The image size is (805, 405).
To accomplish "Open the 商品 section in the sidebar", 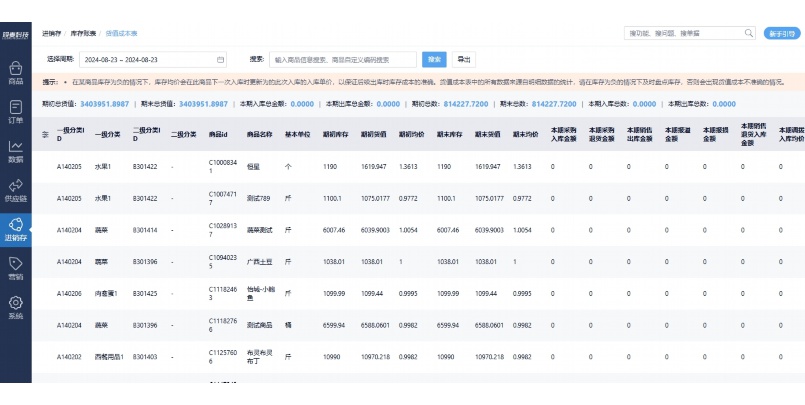I will [x=15, y=73].
